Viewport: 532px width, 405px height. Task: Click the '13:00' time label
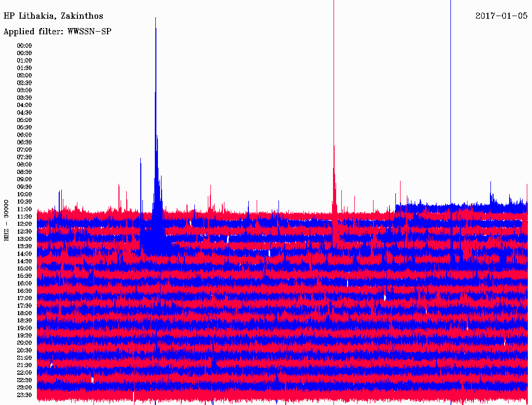[24, 239]
